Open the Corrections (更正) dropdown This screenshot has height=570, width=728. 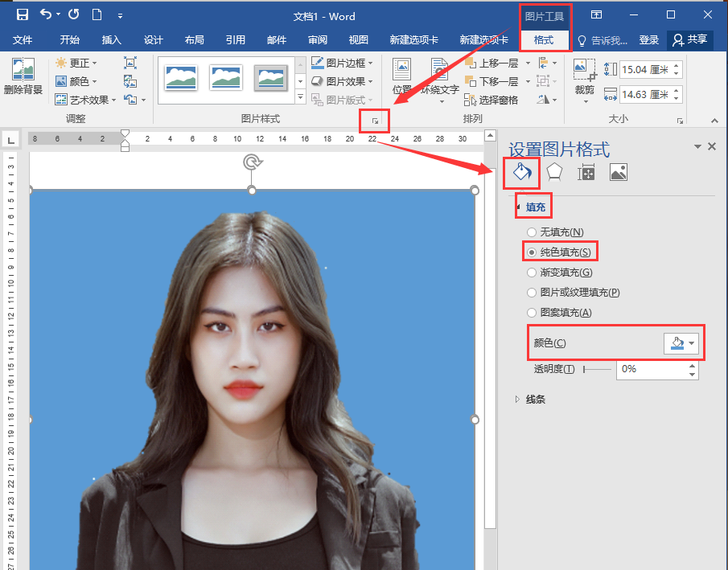click(76, 63)
